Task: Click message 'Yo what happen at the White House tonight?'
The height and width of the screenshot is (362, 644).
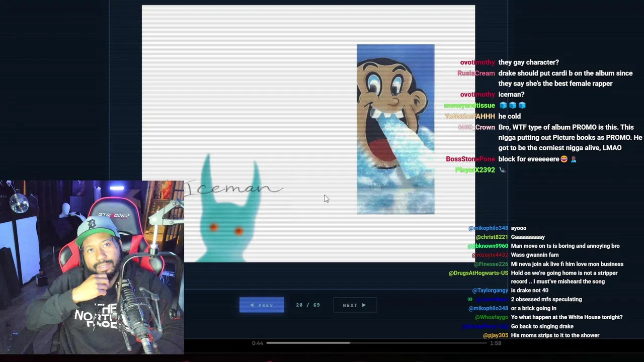Action: point(567,317)
